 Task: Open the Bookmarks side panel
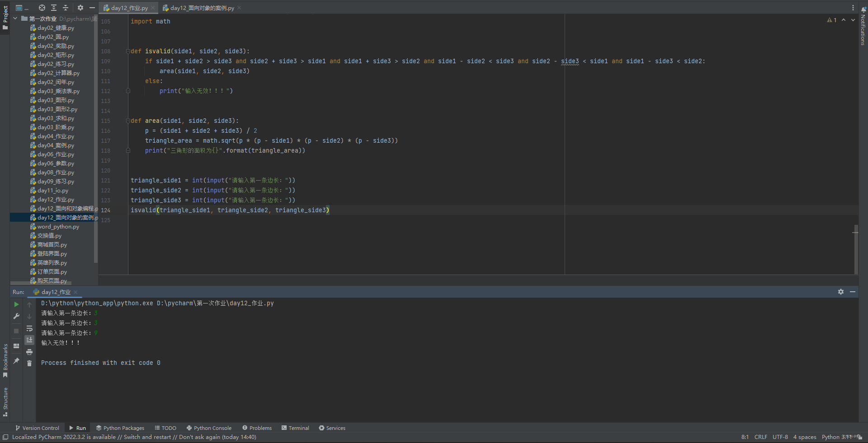click(5, 360)
